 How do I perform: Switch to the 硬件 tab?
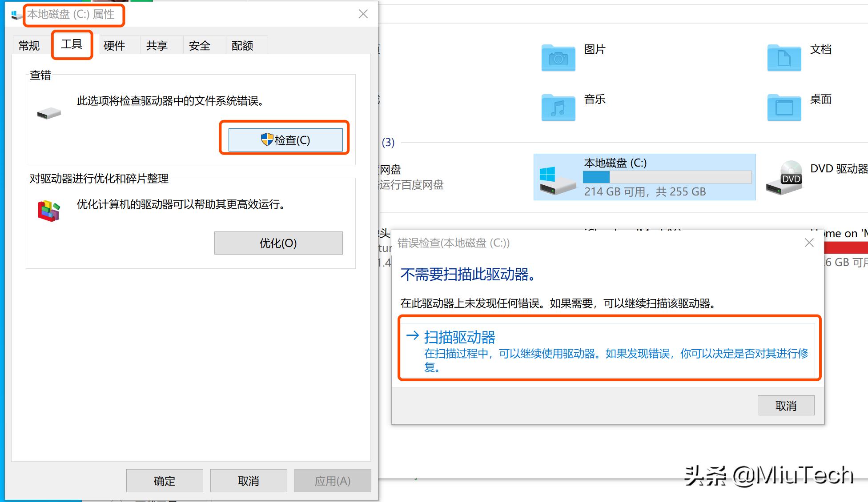click(114, 45)
